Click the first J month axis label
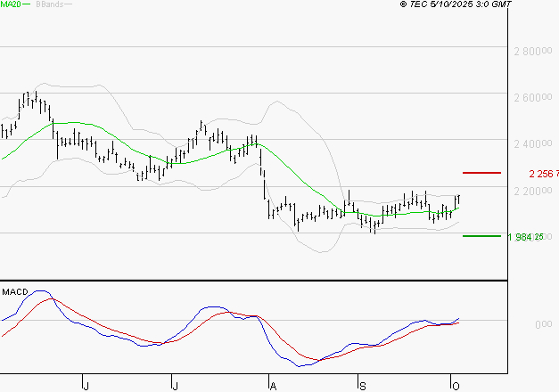The width and height of the screenshot is (559, 392). [x=86, y=386]
